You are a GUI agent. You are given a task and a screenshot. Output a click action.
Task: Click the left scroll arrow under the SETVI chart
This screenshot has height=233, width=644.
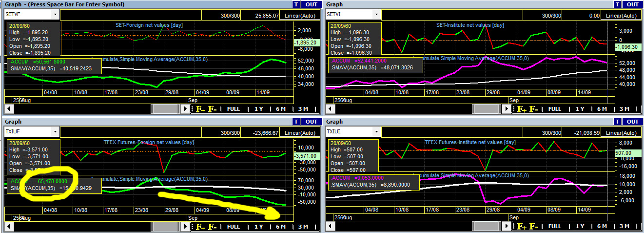[x=331, y=109]
